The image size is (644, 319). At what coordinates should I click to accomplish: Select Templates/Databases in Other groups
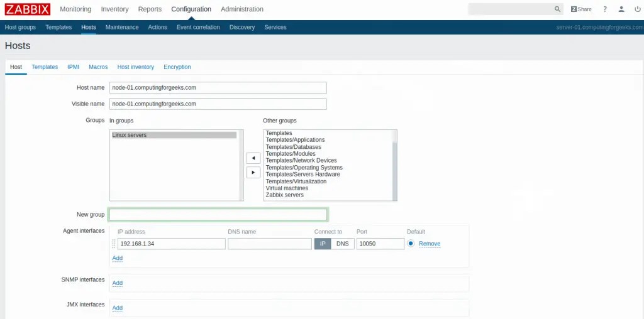click(x=294, y=147)
